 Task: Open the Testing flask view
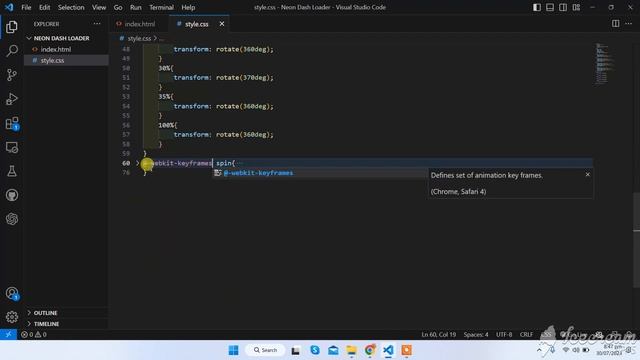pos(12,171)
